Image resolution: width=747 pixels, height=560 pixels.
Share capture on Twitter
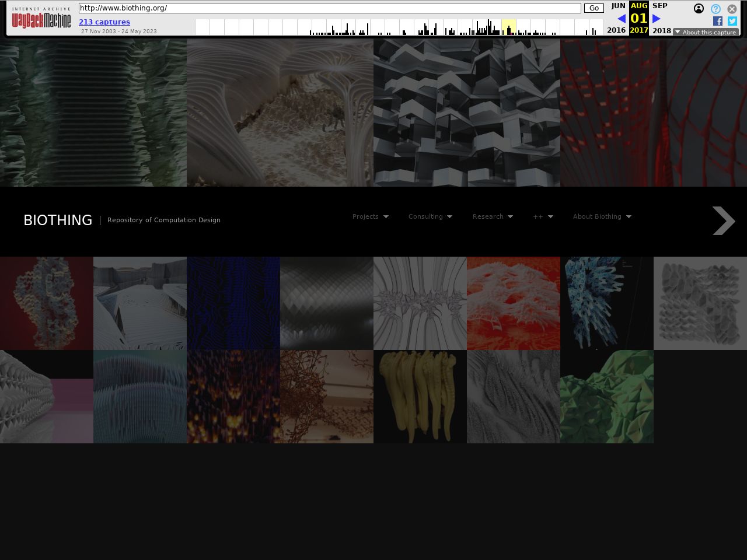click(x=732, y=21)
